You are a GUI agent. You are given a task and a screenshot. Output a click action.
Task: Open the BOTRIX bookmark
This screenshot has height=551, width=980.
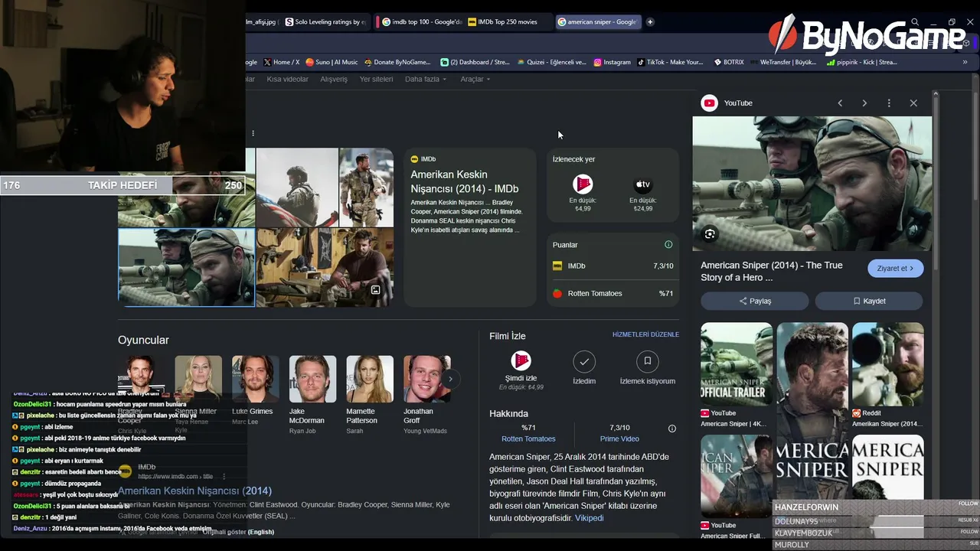pyautogui.click(x=729, y=62)
